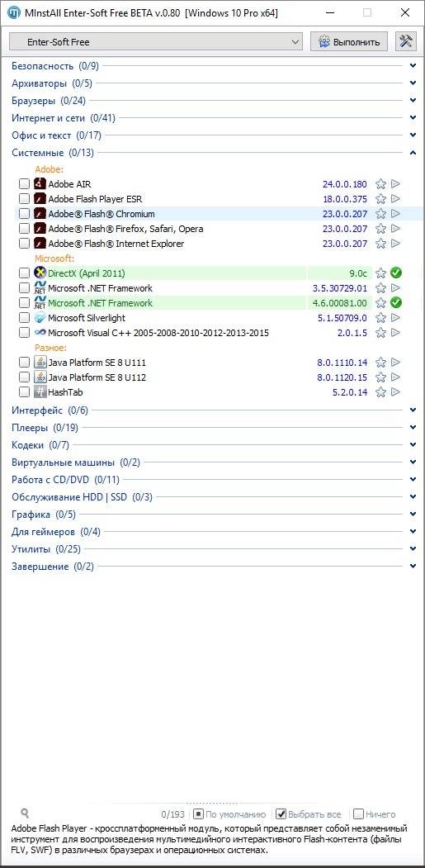Run HashTab play arrow
The height and width of the screenshot is (868, 425).
[x=395, y=392]
